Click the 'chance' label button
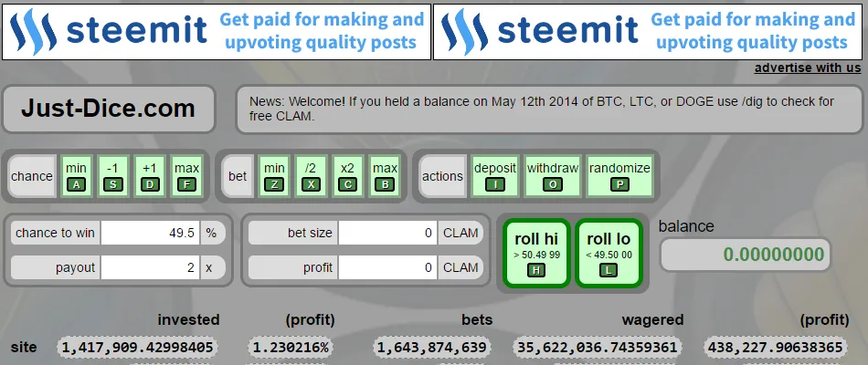Viewport: 868px width, 365px height. pos(32,176)
